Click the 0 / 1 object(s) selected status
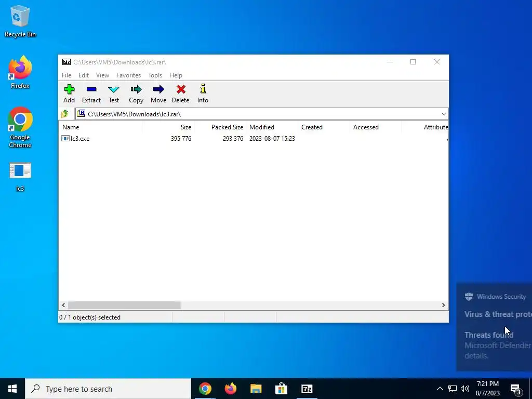Viewport: 532px width, 399px height. tap(90, 317)
